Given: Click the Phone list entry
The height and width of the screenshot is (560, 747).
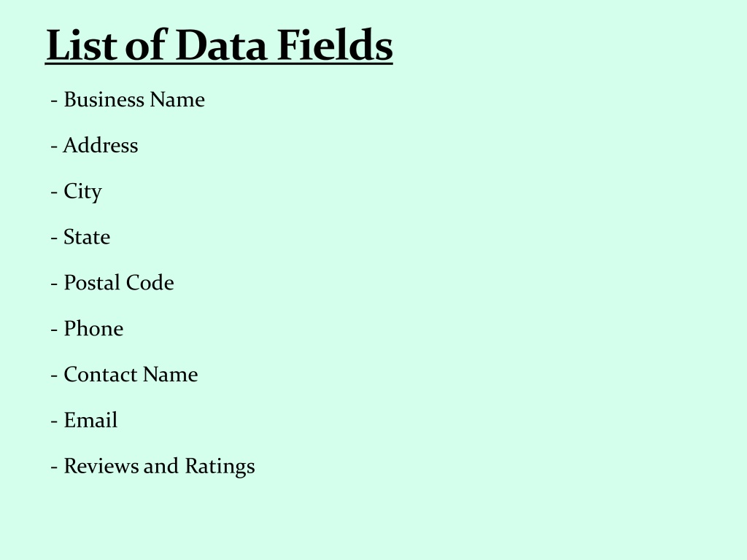Looking at the screenshot, I should coord(88,329).
